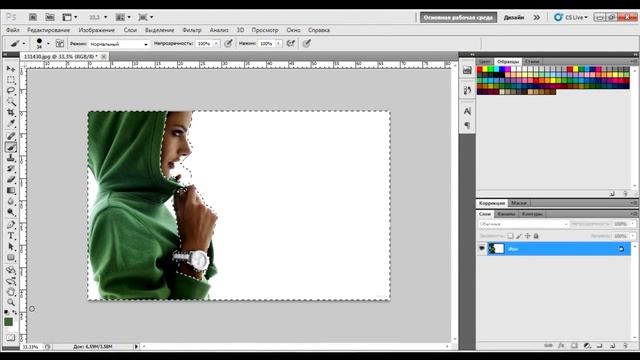Toggle lock position option
Image resolution: width=640 pixels, height=360 pixels.
click(x=527, y=236)
